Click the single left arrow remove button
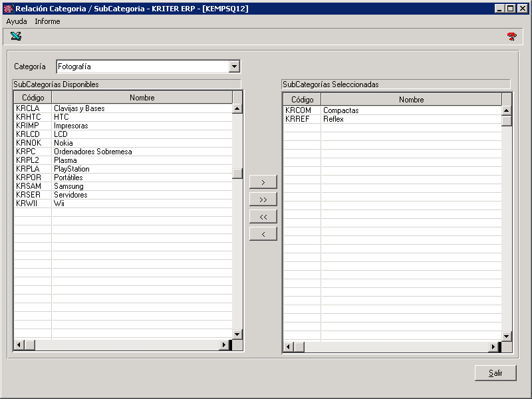This screenshot has width=532, height=399. point(263,234)
